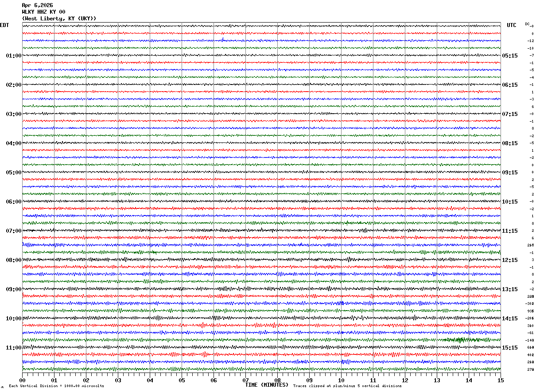536x392 pixels.
Task: Click the minute-axis tick label "10"
Action: click(x=341, y=380)
